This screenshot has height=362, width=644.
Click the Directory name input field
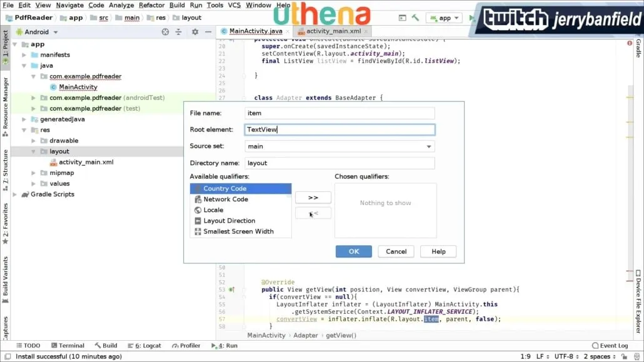tap(340, 163)
